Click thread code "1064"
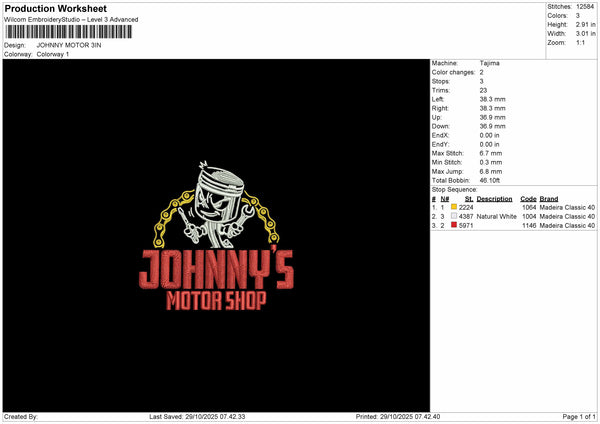Screen dimensions: 600x424 [x=529, y=207]
